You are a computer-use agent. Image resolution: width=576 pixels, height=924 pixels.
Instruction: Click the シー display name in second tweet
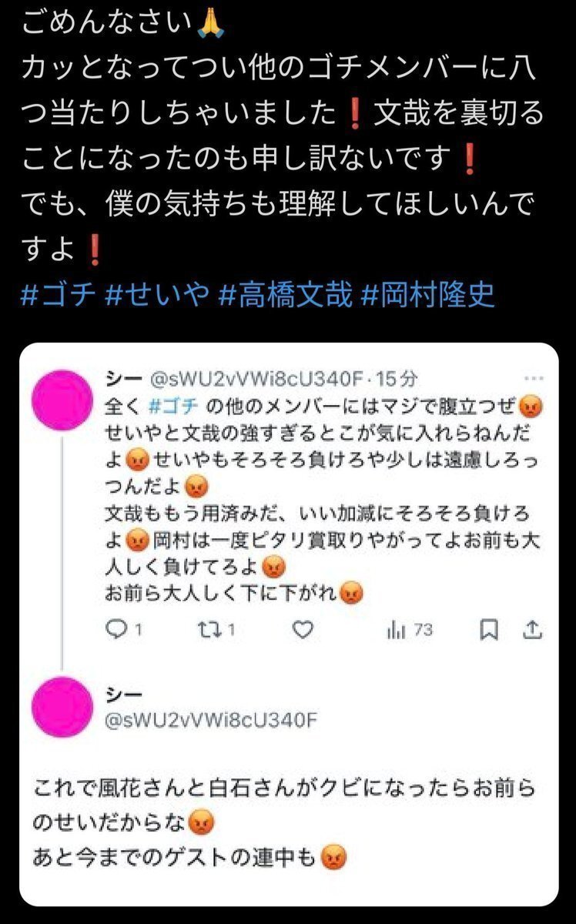point(120,695)
